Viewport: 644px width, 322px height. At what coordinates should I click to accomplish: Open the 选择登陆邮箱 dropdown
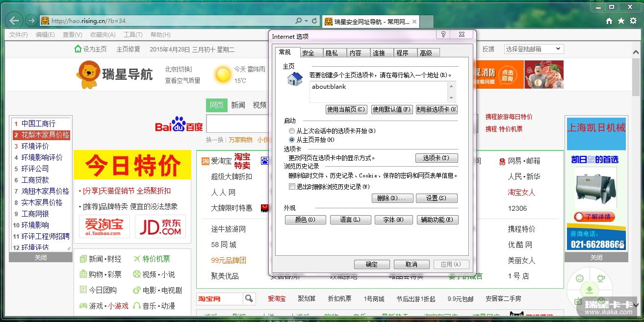pyautogui.click(x=534, y=49)
